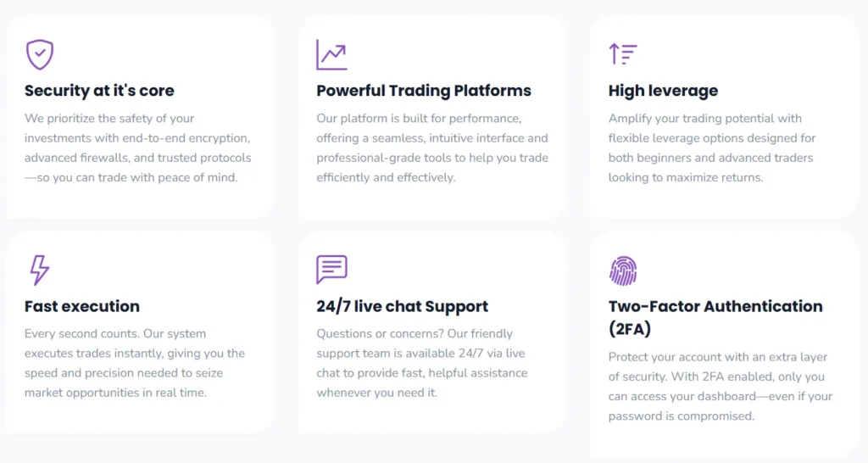Open the "Powerful Trading Platforms" heading

coord(424,91)
